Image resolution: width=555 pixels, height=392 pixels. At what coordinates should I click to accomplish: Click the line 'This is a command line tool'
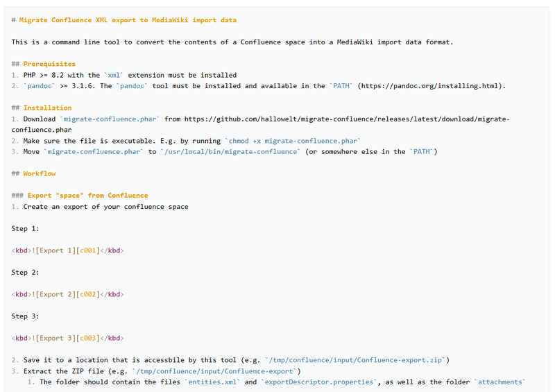pyautogui.click(x=232, y=42)
